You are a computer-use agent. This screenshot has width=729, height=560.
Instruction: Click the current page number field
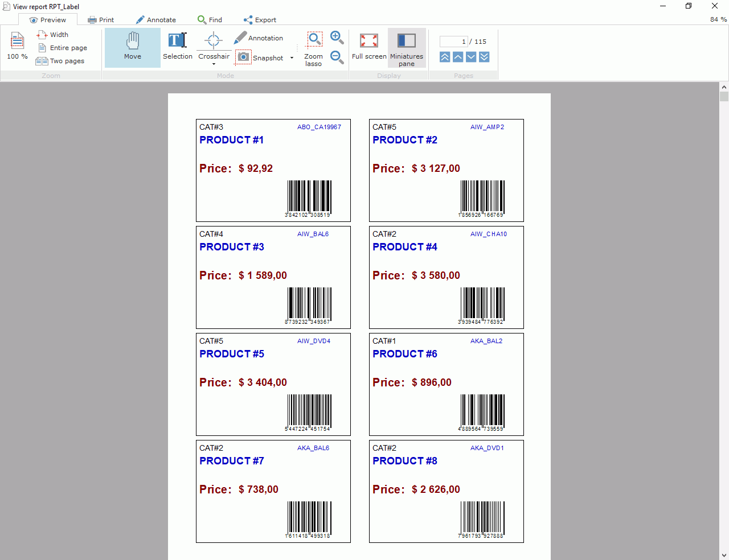tap(454, 42)
